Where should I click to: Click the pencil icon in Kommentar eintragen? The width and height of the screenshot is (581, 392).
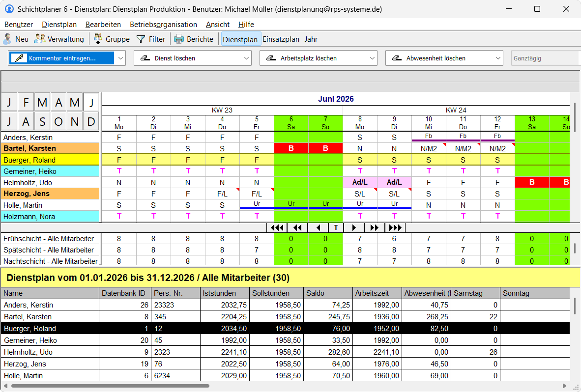coord(19,58)
